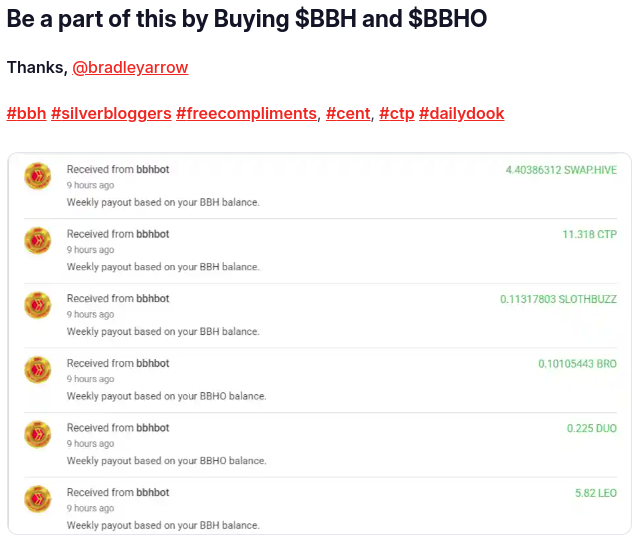This screenshot has width=641, height=547.
Task: Select the 4.40386312 SWAP.HIVE amount
Action: coord(561,170)
